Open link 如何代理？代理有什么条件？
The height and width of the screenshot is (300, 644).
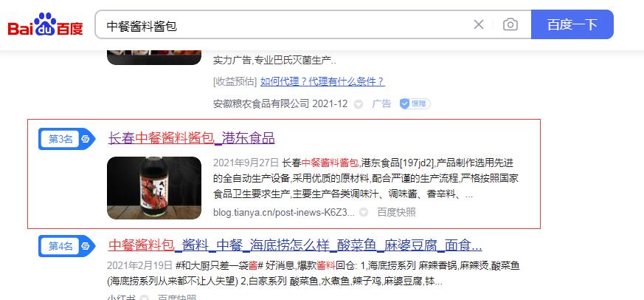322,81
